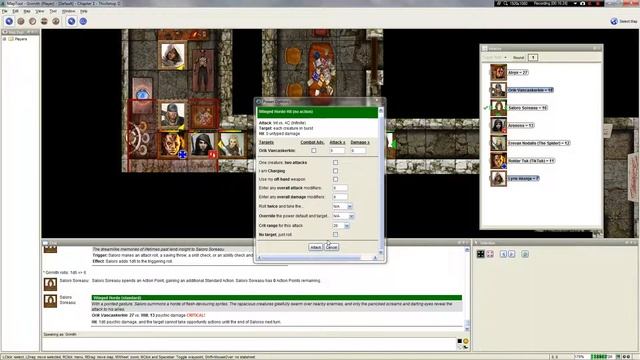The height and width of the screenshot is (360, 640).
Task: Click the Power Options dialog title icon
Action: coord(258,101)
